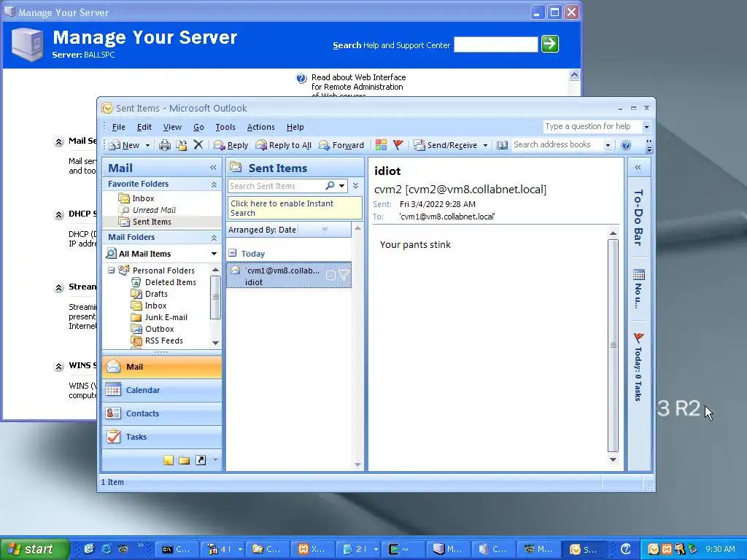Open the New button dropdown arrow

147,145
